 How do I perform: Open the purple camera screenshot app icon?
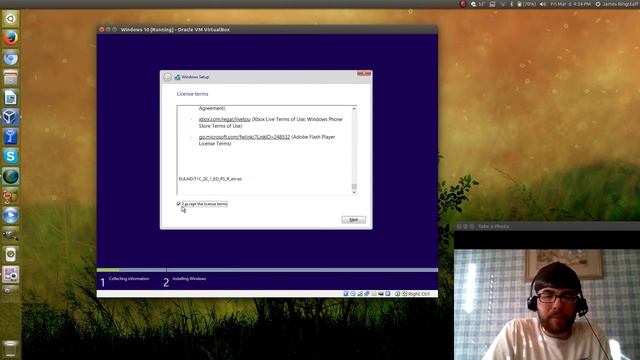11,274
